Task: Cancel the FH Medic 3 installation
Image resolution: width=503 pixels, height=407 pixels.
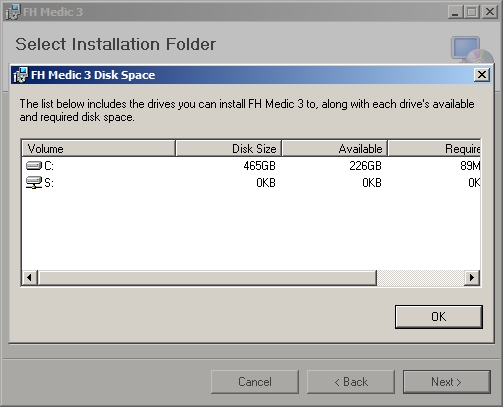Action: tap(255, 382)
